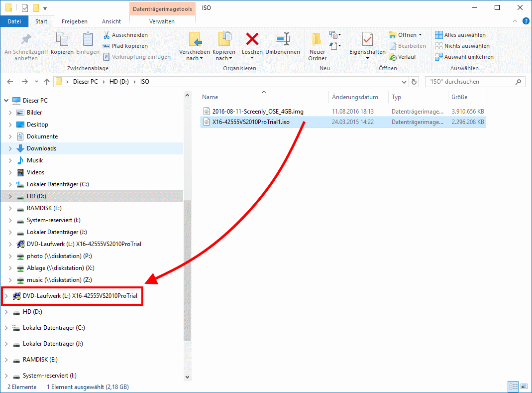Screen dimensions: 532x393
Task: Open the recent locations dropdown beside forward
Action: click(36, 82)
